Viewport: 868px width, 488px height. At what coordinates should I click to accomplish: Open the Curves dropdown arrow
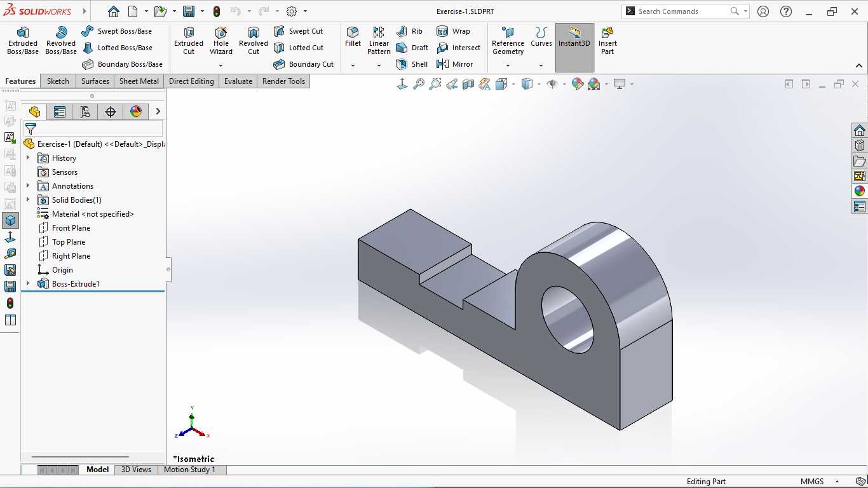[x=541, y=65]
